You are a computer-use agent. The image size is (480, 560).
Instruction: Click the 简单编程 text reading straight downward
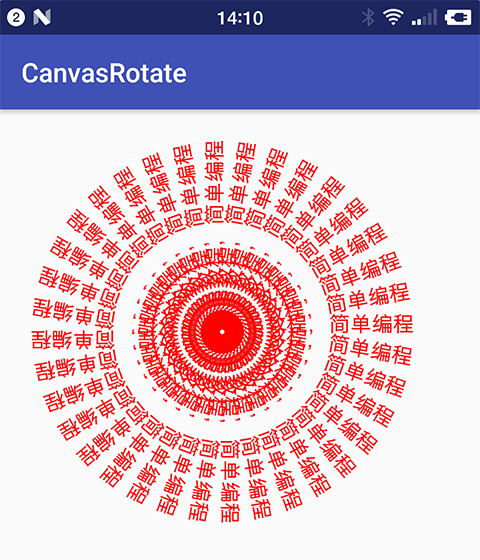point(230,481)
